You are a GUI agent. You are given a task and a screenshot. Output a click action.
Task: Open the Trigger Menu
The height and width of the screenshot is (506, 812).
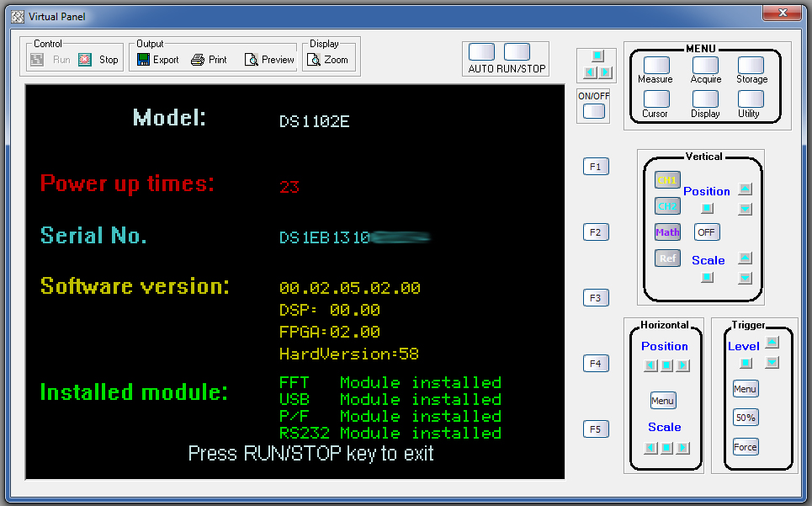(x=746, y=389)
